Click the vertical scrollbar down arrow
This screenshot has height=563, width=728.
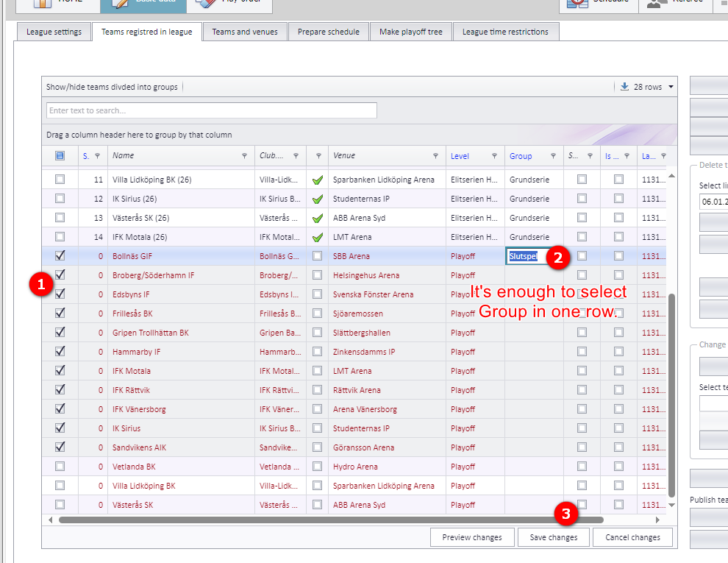click(x=672, y=505)
